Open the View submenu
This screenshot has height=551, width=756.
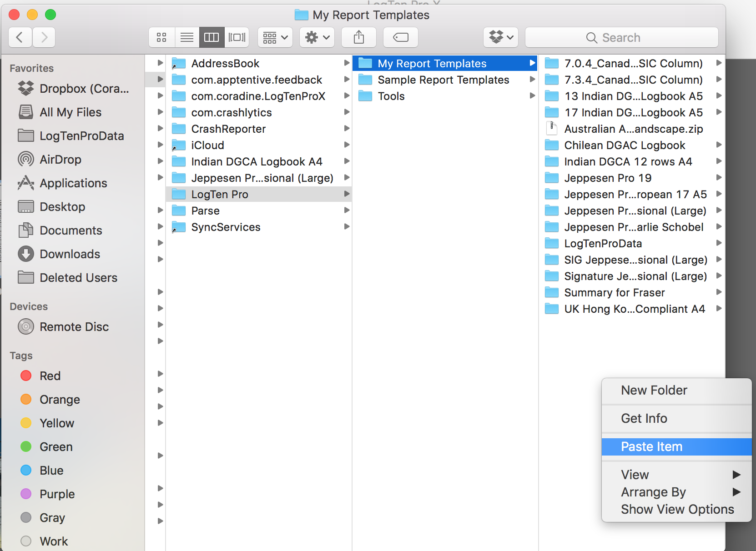click(x=676, y=475)
